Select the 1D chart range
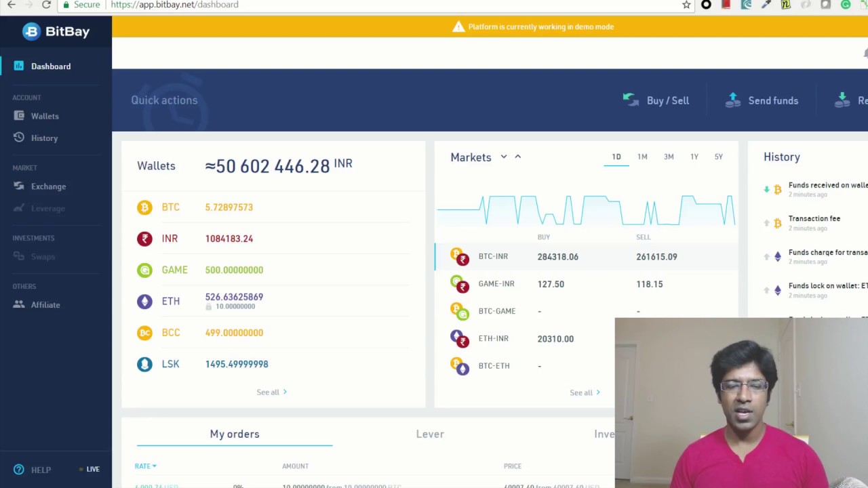 (x=616, y=157)
